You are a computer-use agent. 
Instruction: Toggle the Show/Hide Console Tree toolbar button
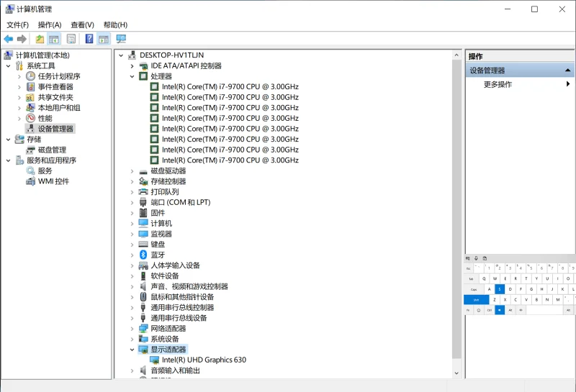coord(54,39)
